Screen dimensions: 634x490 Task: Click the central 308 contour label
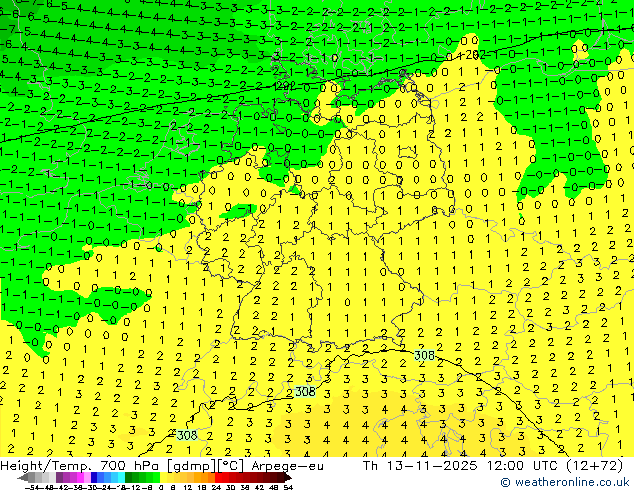[305, 391]
